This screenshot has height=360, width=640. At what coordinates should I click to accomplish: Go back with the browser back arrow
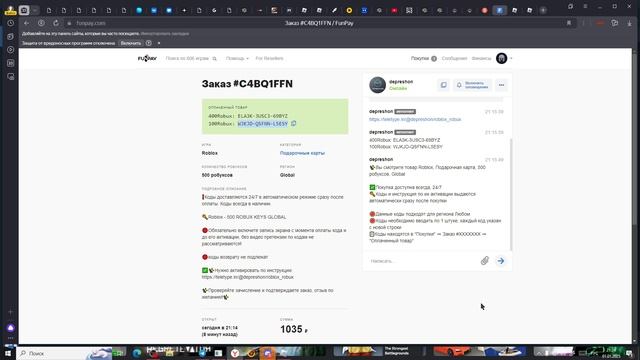click(x=27, y=23)
